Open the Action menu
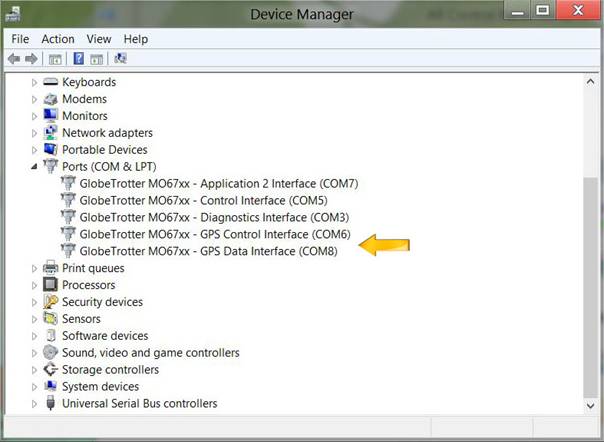 pos(58,39)
